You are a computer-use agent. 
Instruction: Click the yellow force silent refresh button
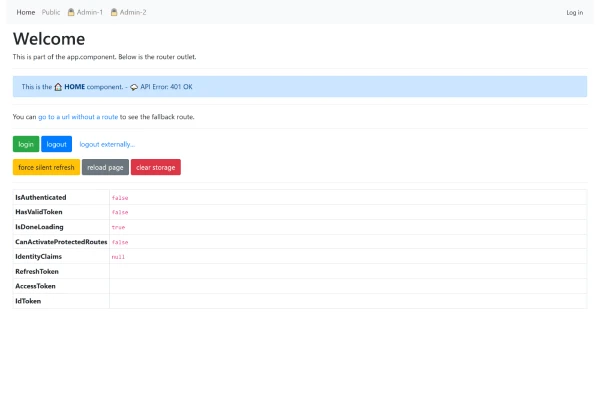point(46,167)
